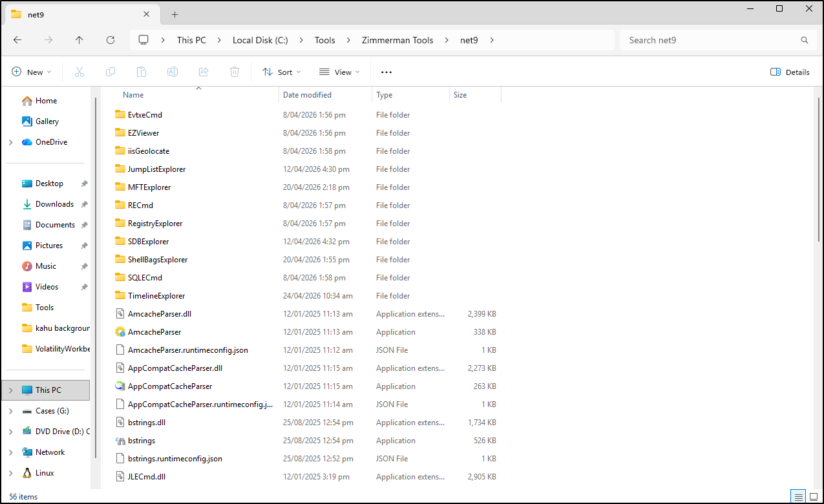The width and height of the screenshot is (824, 504).
Task: Select the MFTExplorer folder
Action: (x=149, y=187)
